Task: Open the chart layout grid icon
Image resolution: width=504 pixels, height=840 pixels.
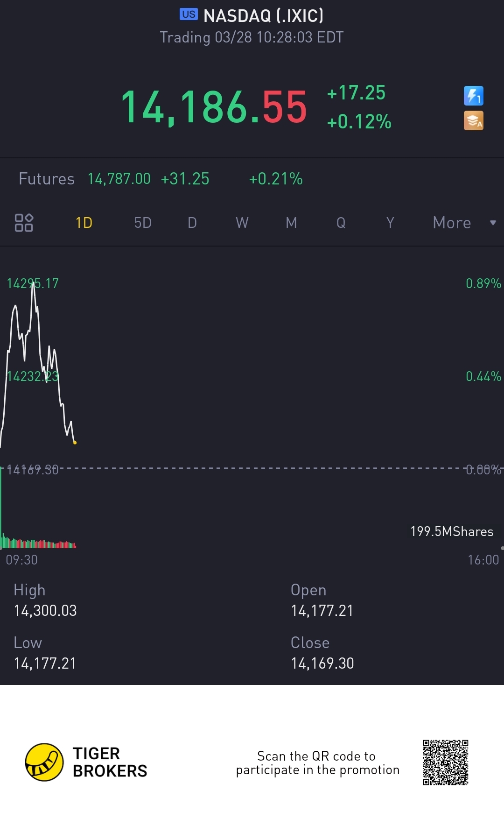Action: (24, 223)
